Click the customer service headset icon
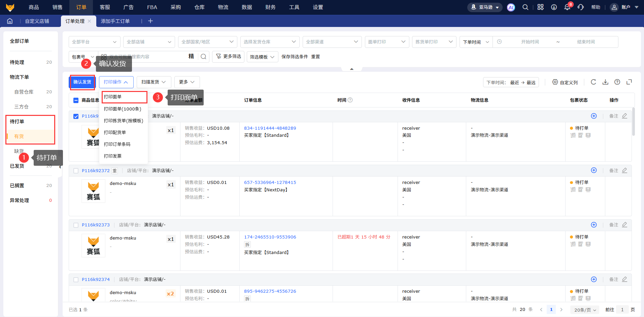 (x=581, y=7)
